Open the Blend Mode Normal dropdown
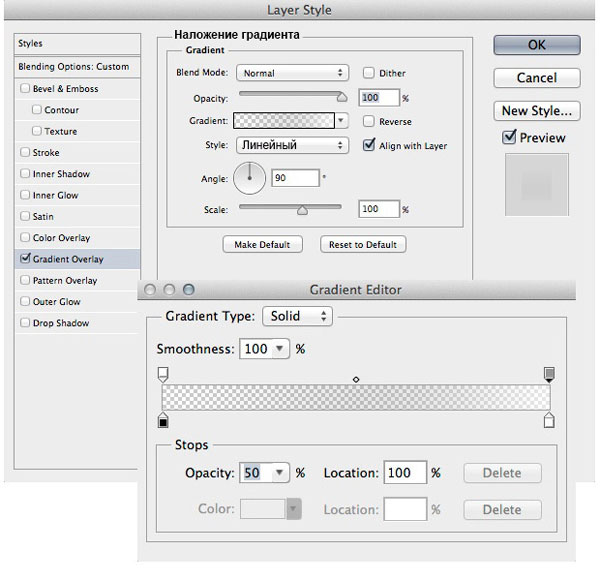 point(292,73)
